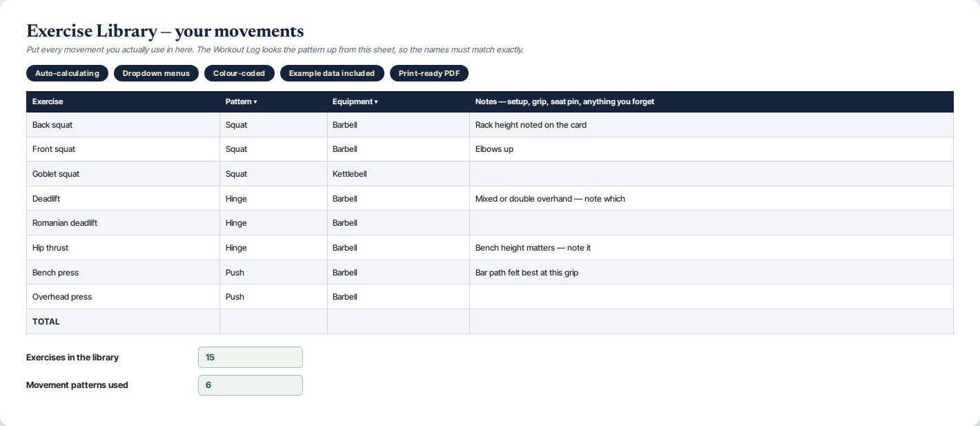Select the Barbell cell in Hip thrust row

[x=398, y=248]
